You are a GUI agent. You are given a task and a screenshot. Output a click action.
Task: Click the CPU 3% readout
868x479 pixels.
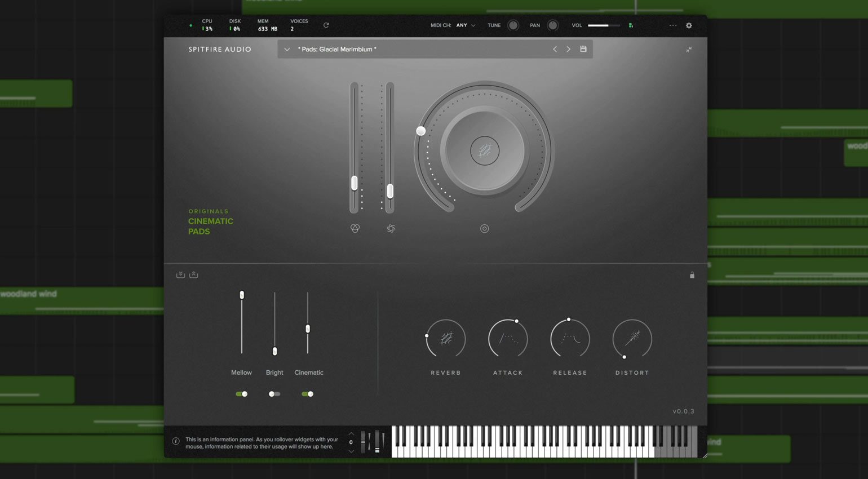point(207,25)
